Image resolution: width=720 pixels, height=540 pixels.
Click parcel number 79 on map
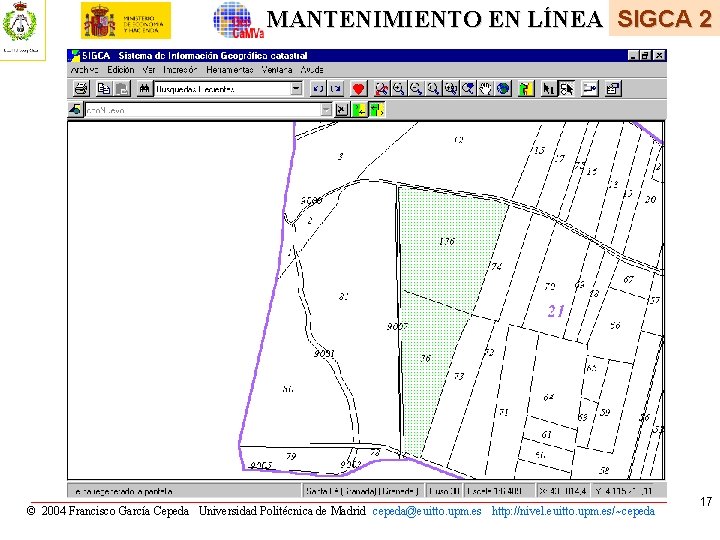[x=291, y=456]
